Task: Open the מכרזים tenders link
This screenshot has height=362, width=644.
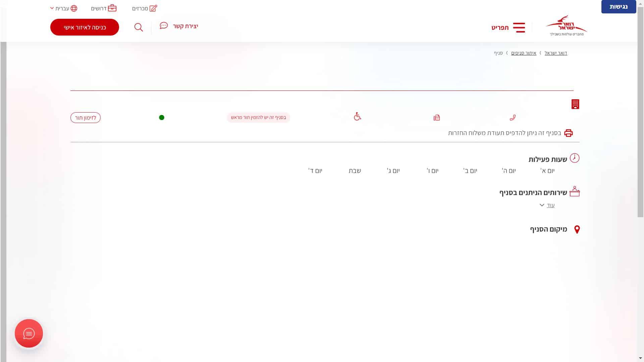Action: [140, 8]
